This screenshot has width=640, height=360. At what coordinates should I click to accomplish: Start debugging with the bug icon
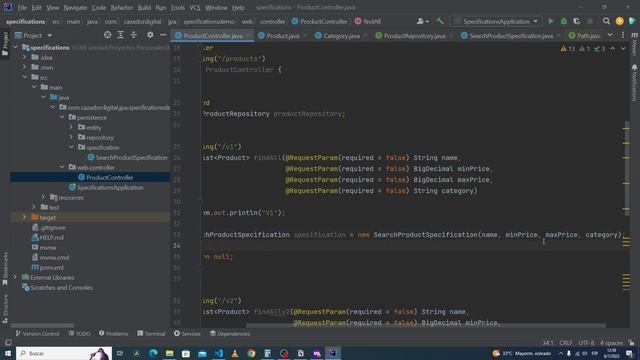point(564,21)
